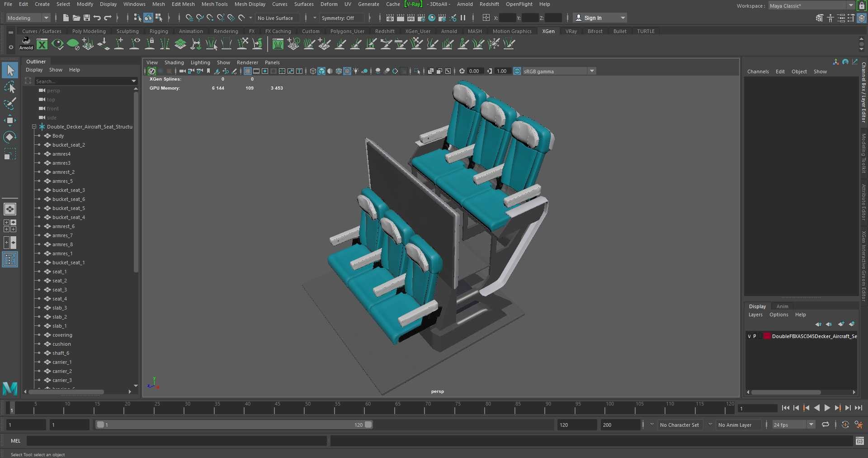Open the Script Editor icon

(x=860, y=441)
